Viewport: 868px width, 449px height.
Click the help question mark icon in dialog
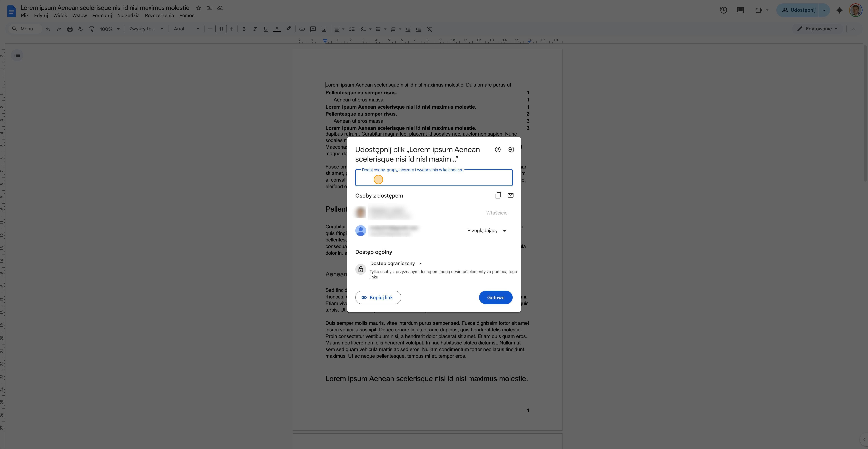click(x=498, y=149)
